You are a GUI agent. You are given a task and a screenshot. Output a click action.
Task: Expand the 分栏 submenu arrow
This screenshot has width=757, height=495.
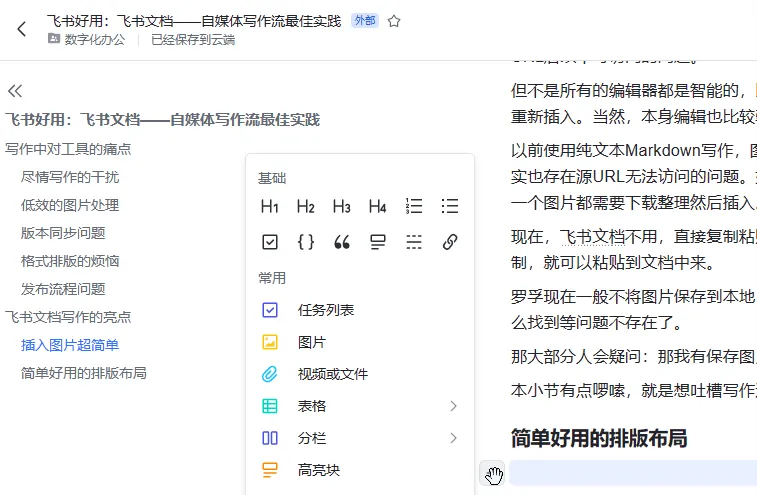point(453,438)
